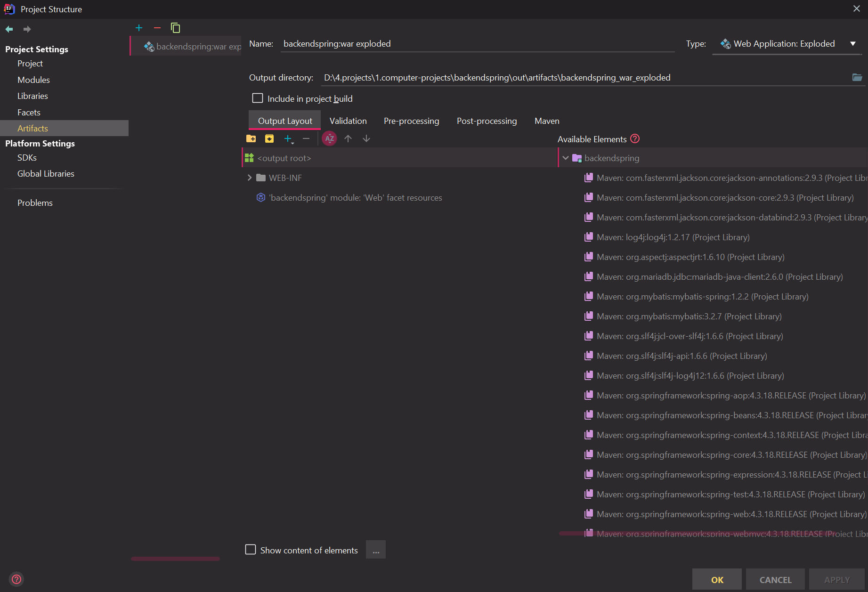Viewport: 868px width, 592px height.
Task: Select jackson-annotations:2.9.3 library entry
Action: (725, 178)
